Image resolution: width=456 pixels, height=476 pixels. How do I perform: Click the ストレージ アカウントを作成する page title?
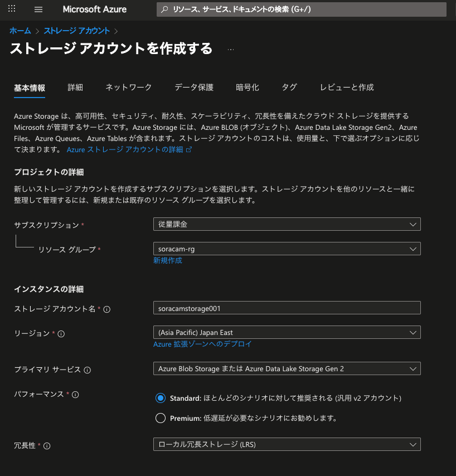(x=111, y=48)
